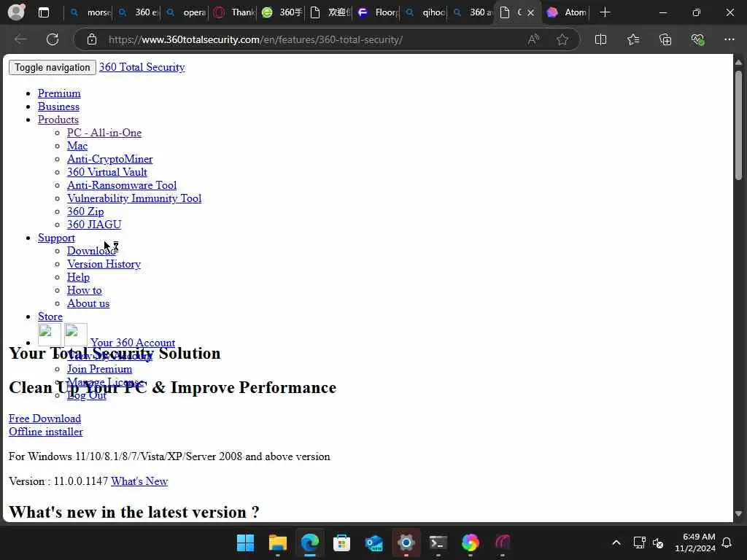Open Microsoft Store from taskbar
Screen dimensions: 747x560
341,542
